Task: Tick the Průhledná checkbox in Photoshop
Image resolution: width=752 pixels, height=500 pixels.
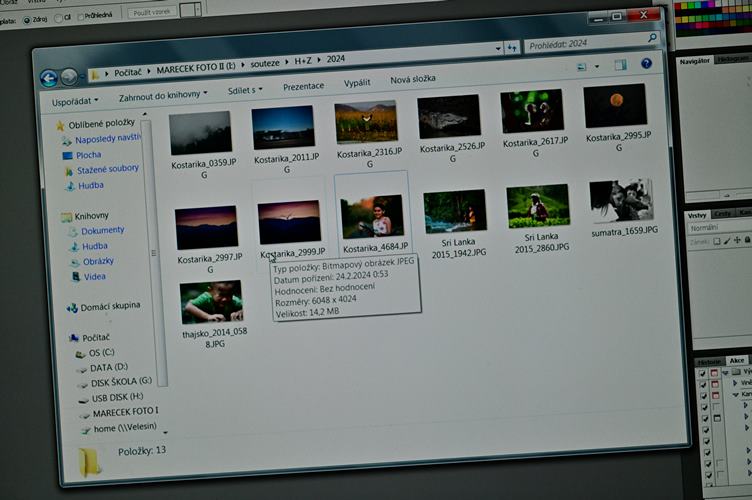Action: [x=80, y=17]
